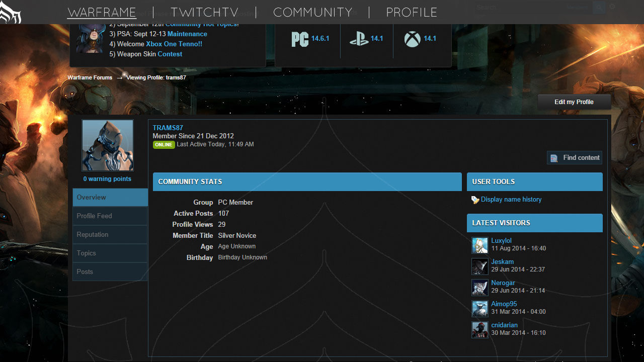
Task: Focus the forum search input field
Action: (x=518, y=8)
